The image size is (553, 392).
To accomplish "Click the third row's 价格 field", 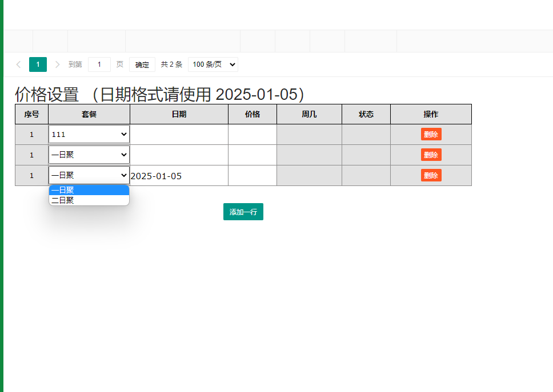I will coord(253,176).
